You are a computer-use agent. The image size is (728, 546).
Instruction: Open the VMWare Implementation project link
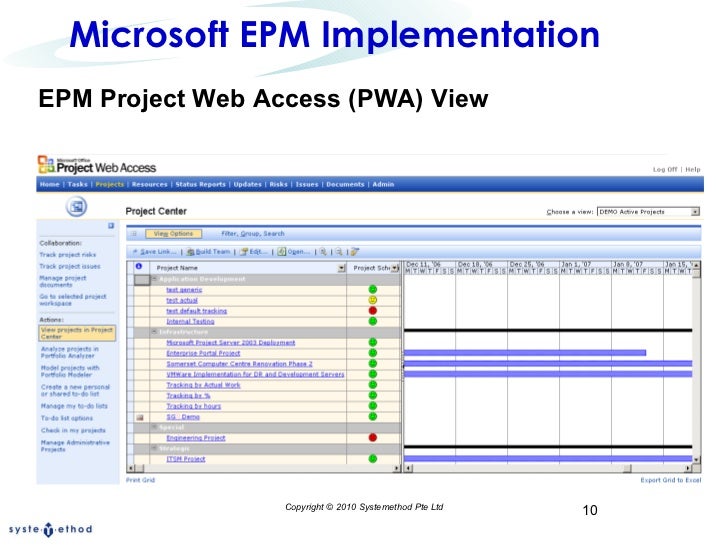coord(255,374)
